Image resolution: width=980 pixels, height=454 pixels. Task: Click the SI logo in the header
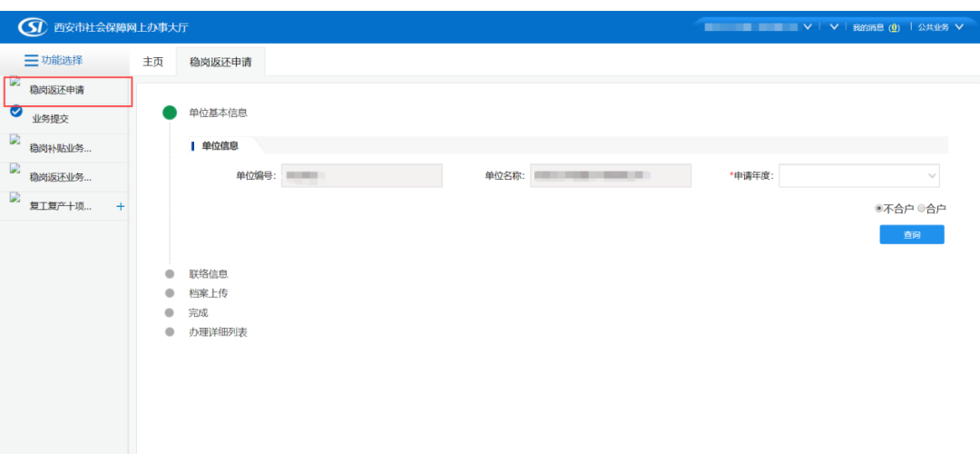pos(34,27)
